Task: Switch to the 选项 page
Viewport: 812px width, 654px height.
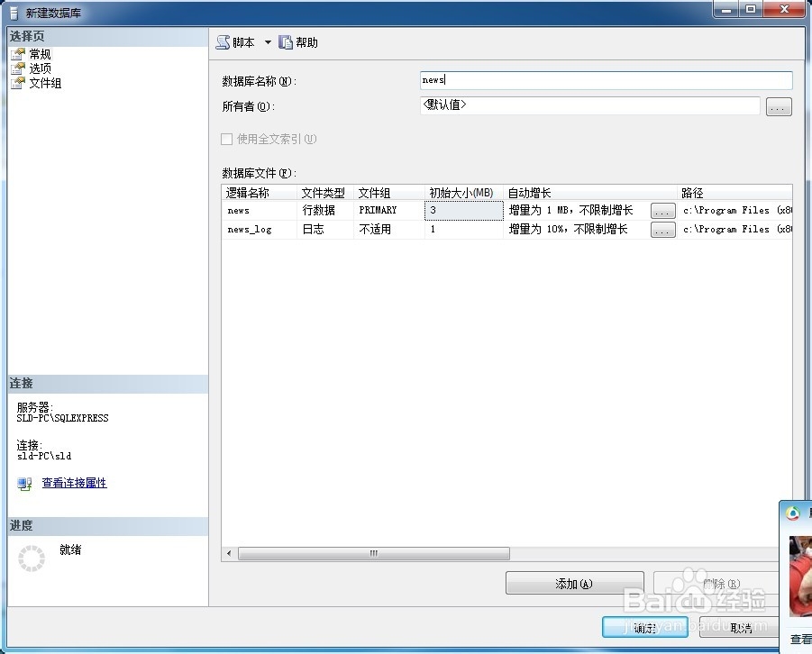Action: 39,68
